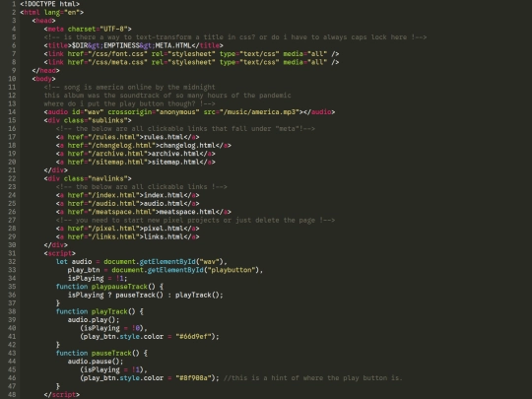Click the "/audio.html" href value
This screenshot has height=399, width=532.
tap(115, 204)
